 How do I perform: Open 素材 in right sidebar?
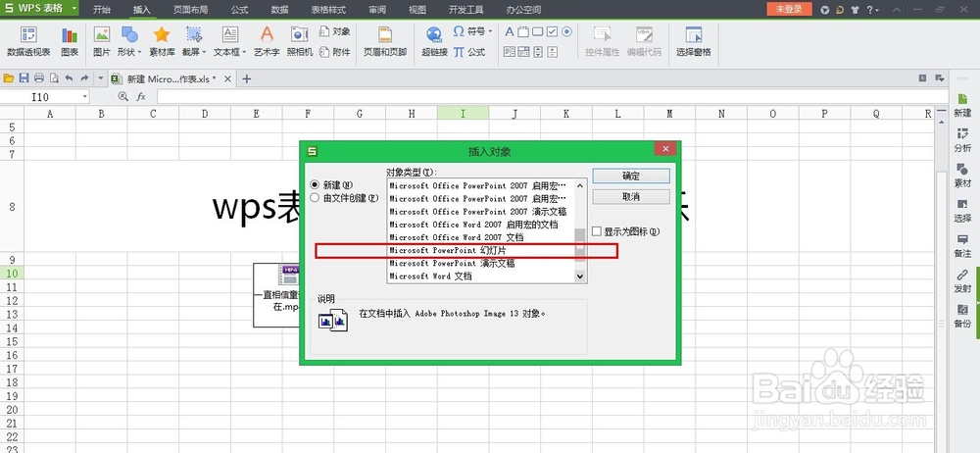click(x=962, y=176)
